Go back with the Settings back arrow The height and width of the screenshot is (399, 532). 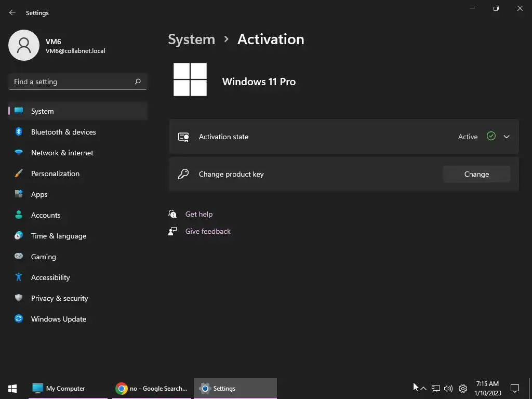point(12,12)
